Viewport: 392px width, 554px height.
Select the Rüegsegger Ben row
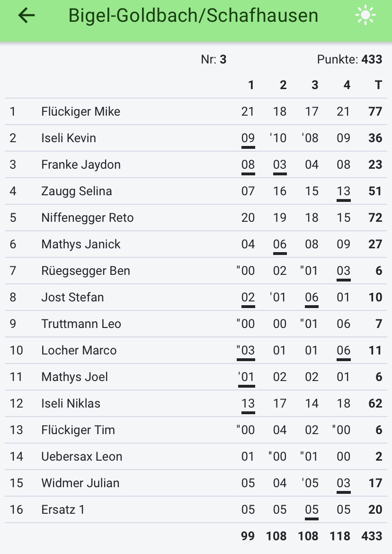196,271
